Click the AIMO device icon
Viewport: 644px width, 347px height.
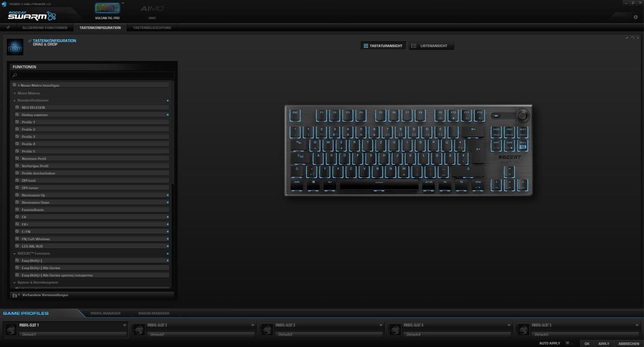click(152, 9)
